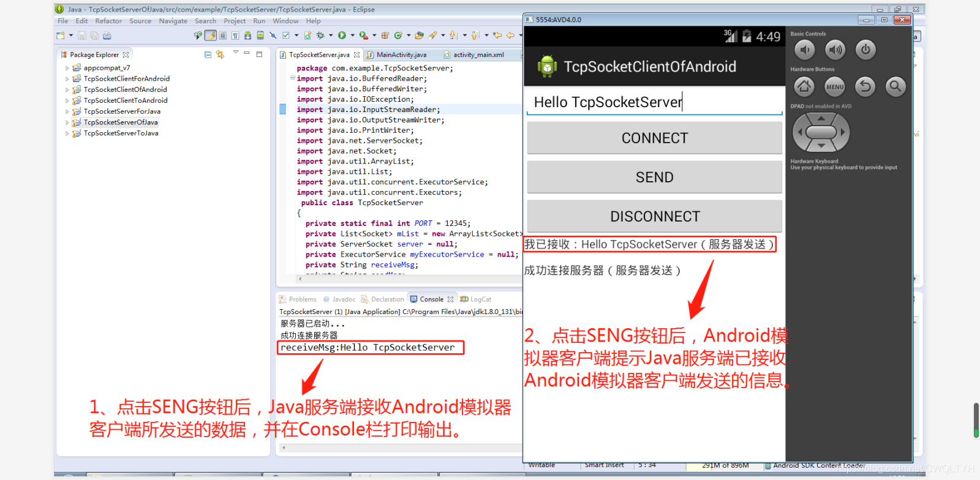This screenshot has height=480, width=980.
Task: Toggle Show Whitespace Characters button
Action: pyautogui.click(x=235, y=36)
